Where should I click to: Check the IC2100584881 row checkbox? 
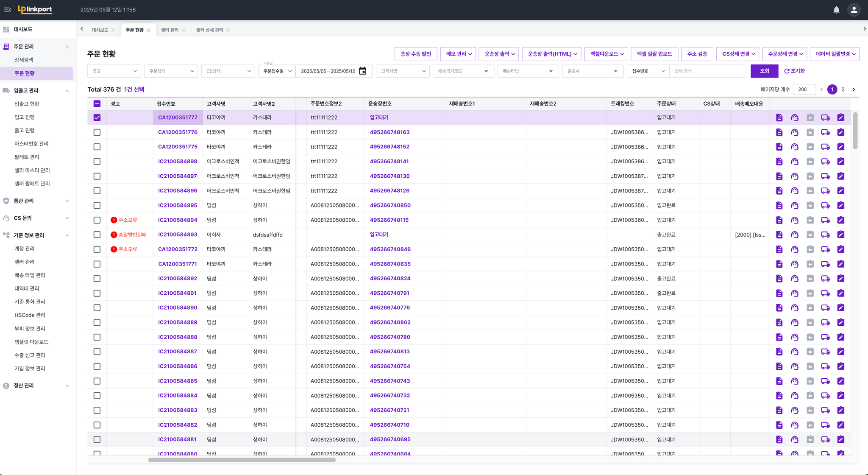(x=97, y=439)
